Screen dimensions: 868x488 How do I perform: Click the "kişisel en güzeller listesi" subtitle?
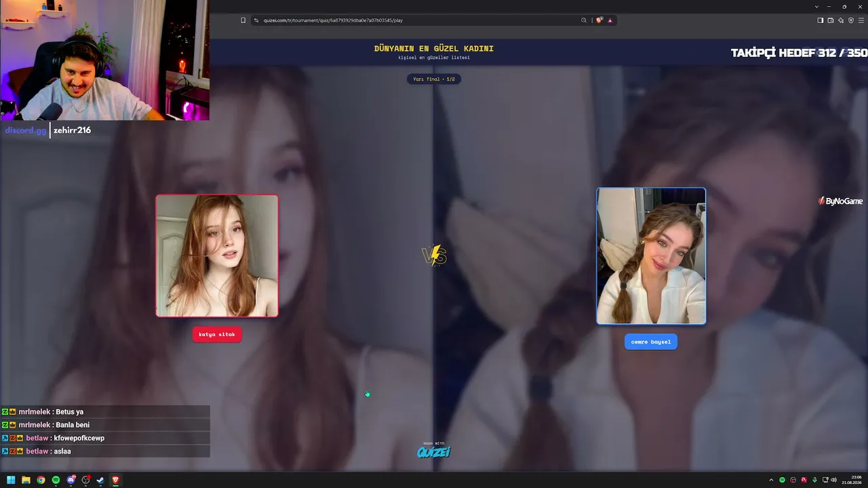click(434, 58)
